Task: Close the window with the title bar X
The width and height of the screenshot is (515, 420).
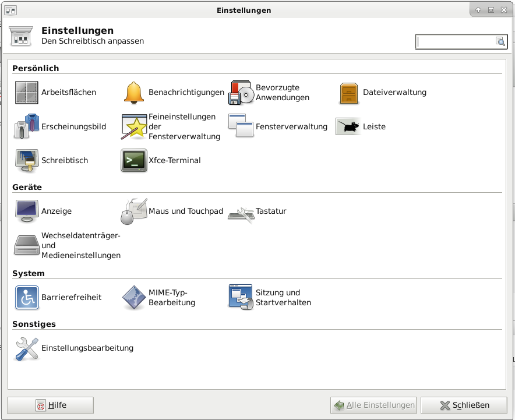Action: pyautogui.click(x=504, y=10)
